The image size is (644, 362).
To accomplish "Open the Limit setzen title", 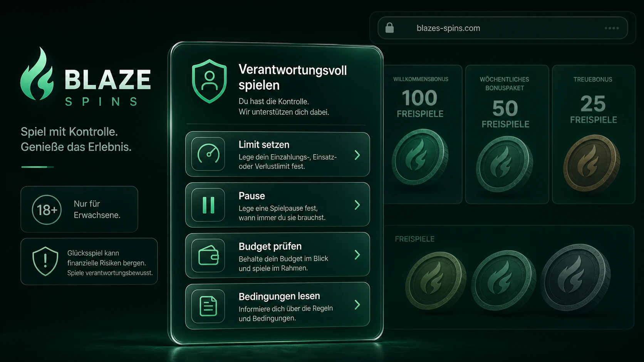I will click(x=264, y=145).
